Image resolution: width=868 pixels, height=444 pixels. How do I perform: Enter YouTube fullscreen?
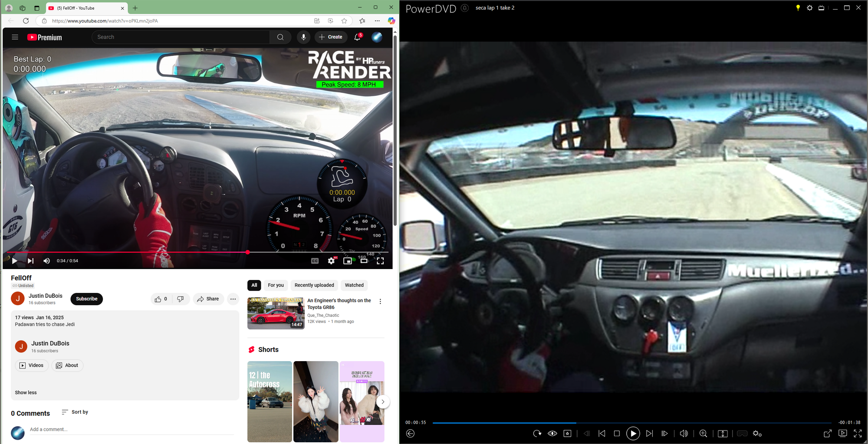[380, 261]
